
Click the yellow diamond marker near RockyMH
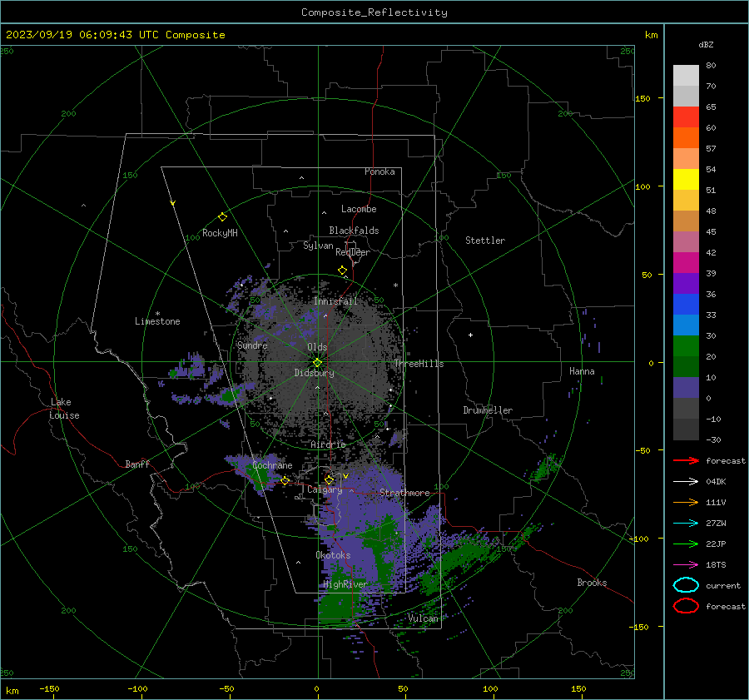222,217
